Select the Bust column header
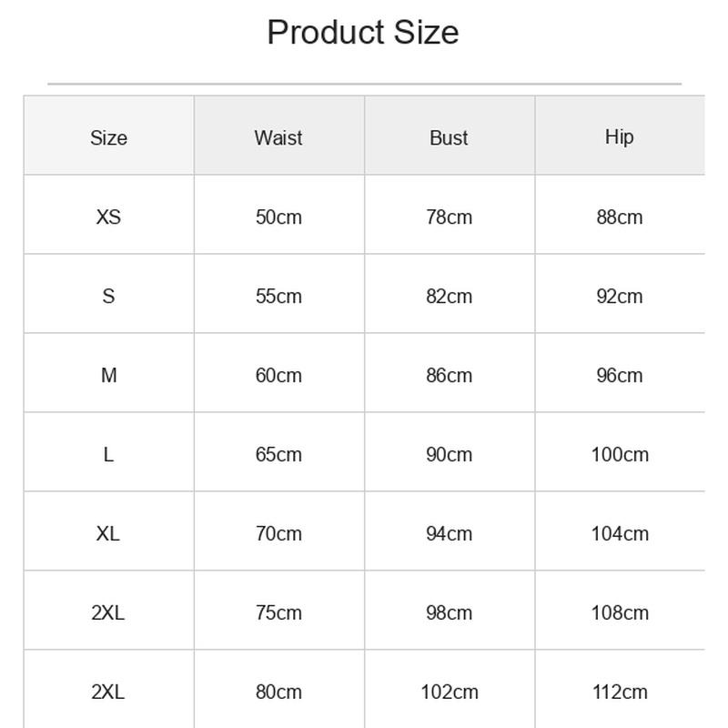Image resolution: width=728 pixels, height=728 pixels. pyautogui.click(x=449, y=138)
